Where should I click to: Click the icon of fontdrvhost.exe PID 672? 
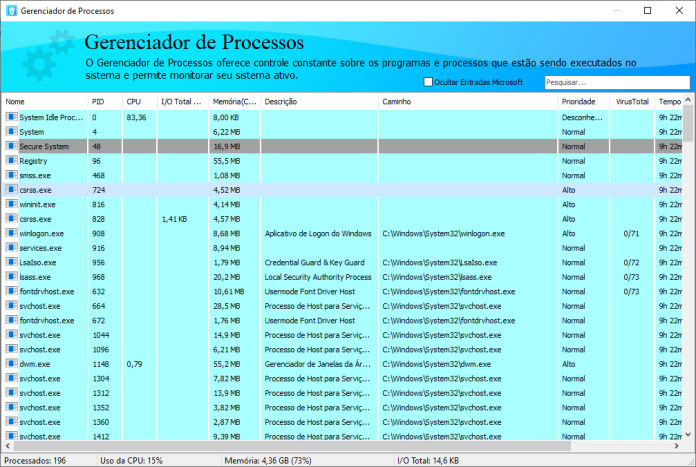click(x=12, y=320)
